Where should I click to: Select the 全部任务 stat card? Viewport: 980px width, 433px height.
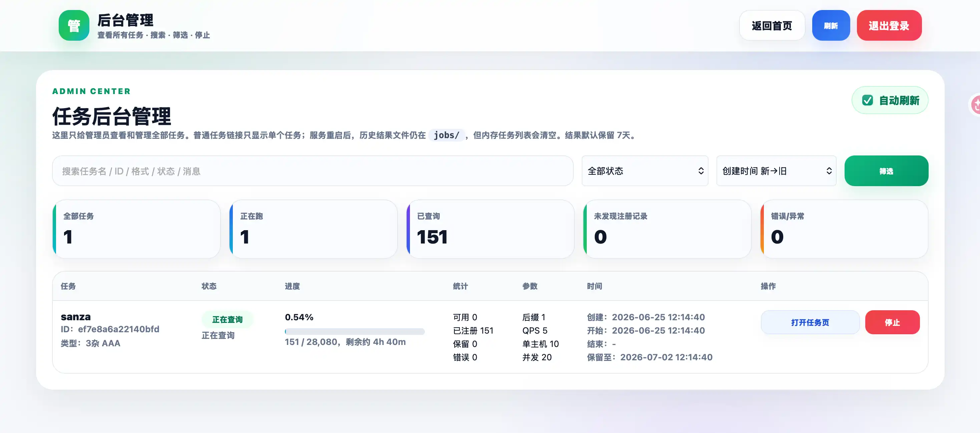[136, 229]
